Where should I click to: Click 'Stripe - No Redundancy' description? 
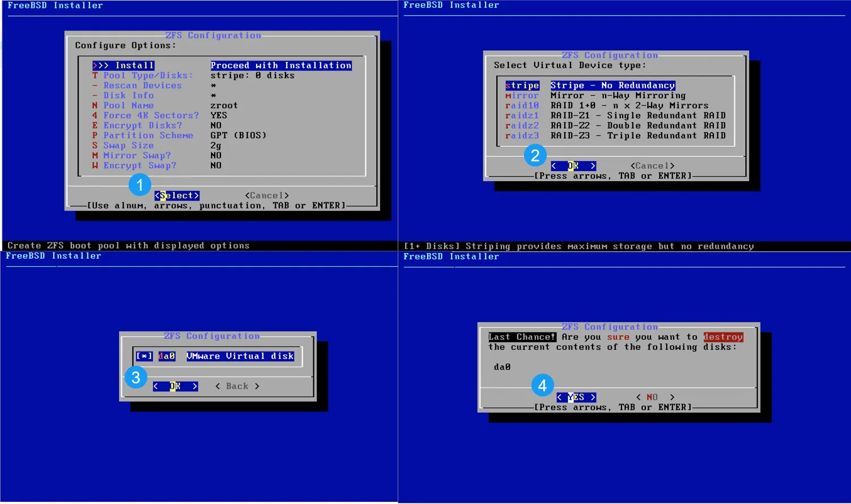click(x=612, y=86)
